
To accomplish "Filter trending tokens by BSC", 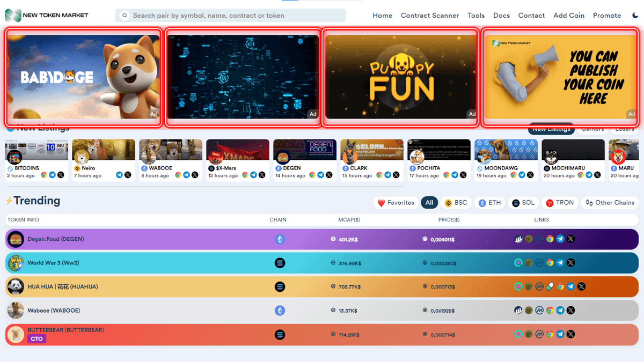I will [x=456, y=203].
